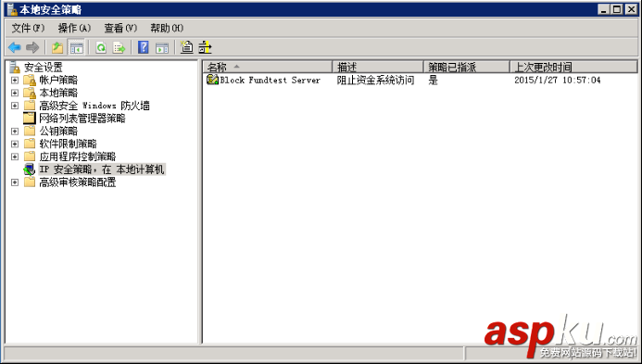
Task: Click the 网络列表管理器策略 folder icon
Action: tap(29, 118)
